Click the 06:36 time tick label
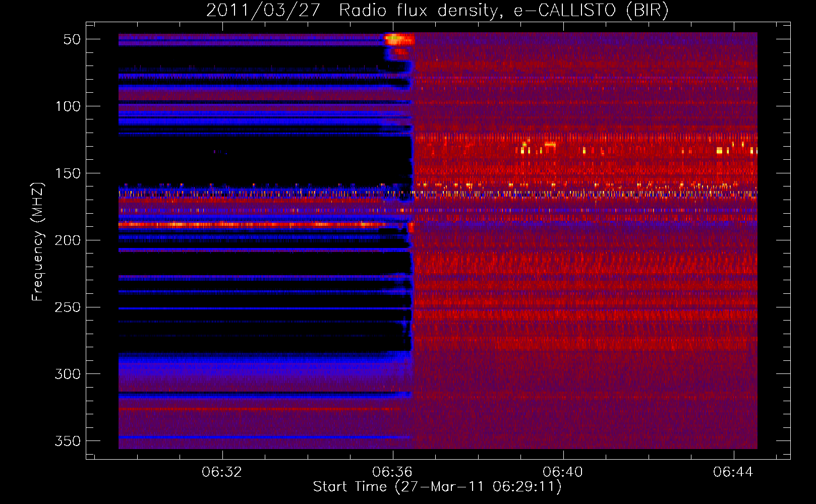 click(x=392, y=472)
